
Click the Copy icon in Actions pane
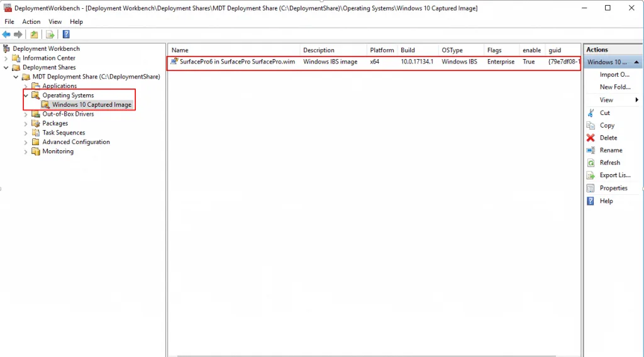[x=591, y=126]
